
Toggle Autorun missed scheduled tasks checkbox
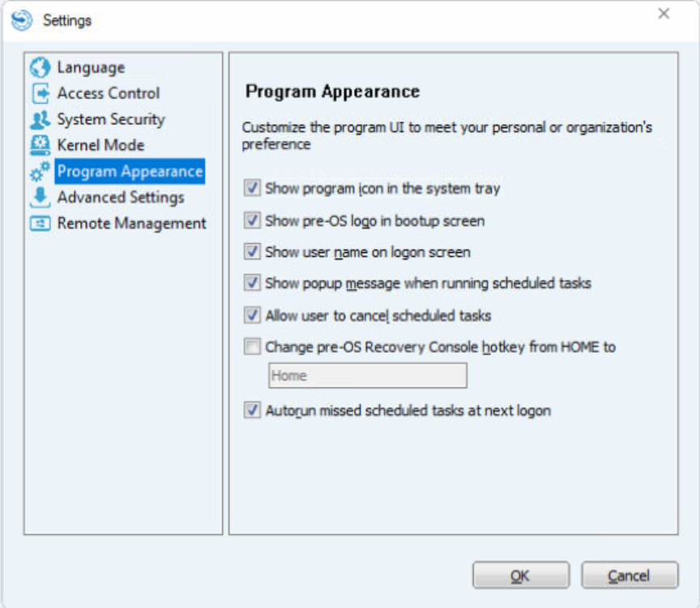tap(252, 409)
